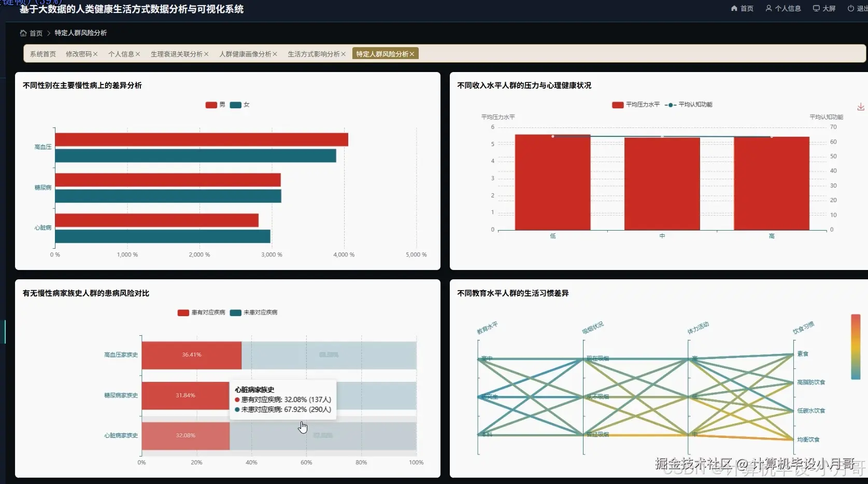
Task: Toggle the 女 legend series
Action: click(239, 105)
